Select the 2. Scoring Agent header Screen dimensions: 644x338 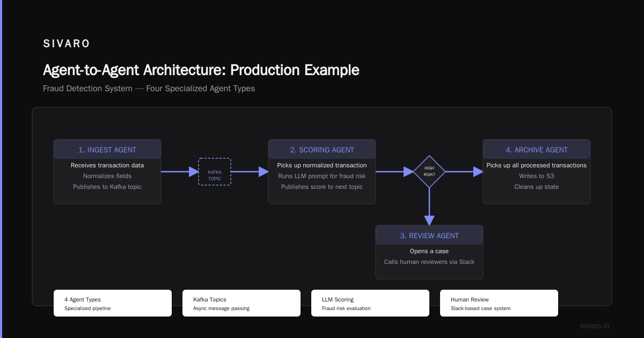322,150
